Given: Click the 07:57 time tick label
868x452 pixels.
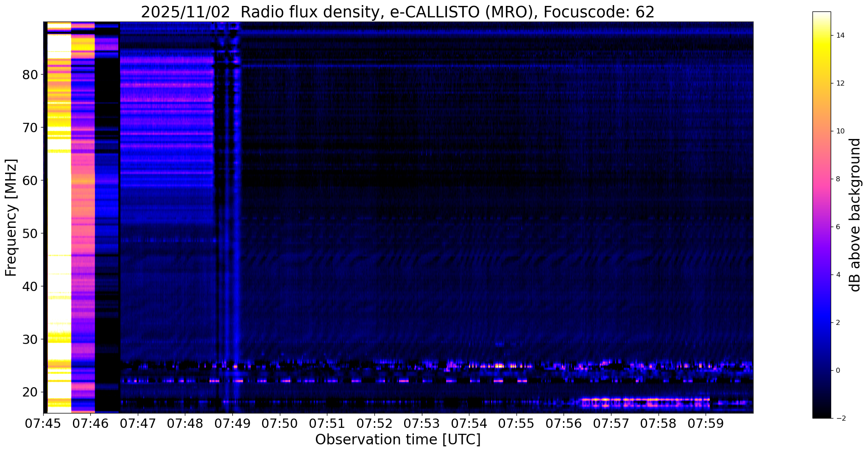Looking at the screenshot, I should click(x=611, y=423).
